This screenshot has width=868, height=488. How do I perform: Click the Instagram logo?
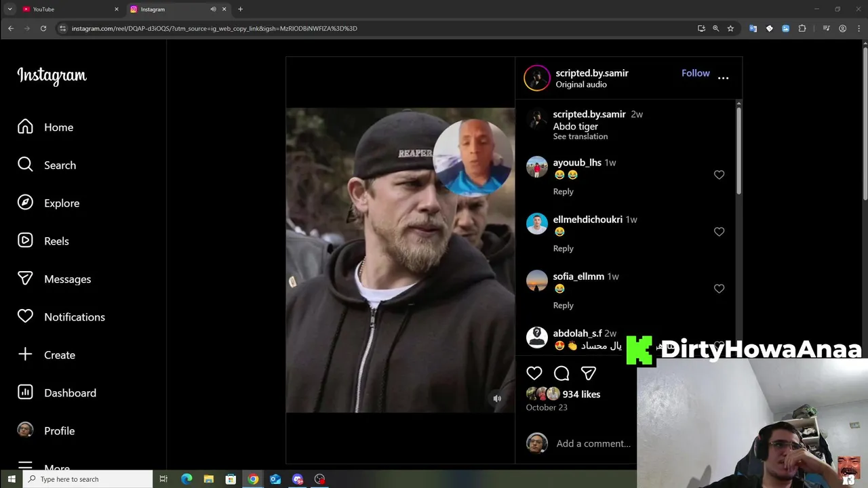tap(52, 76)
